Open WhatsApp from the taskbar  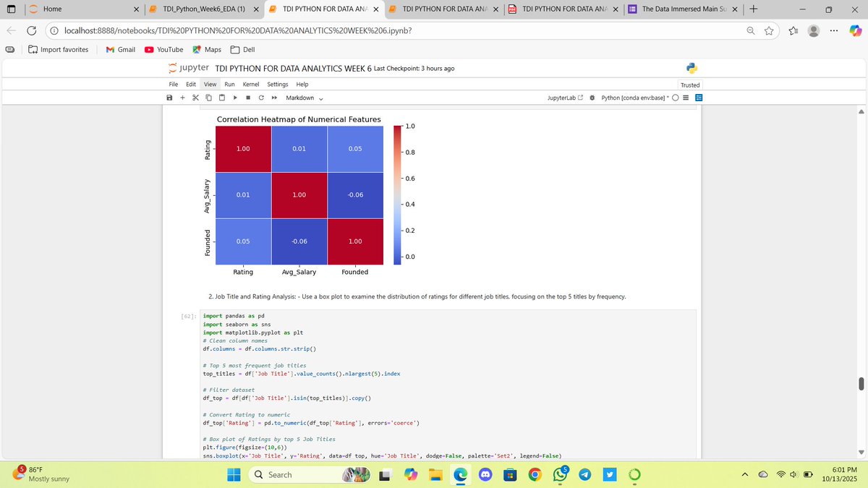click(561, 474)
